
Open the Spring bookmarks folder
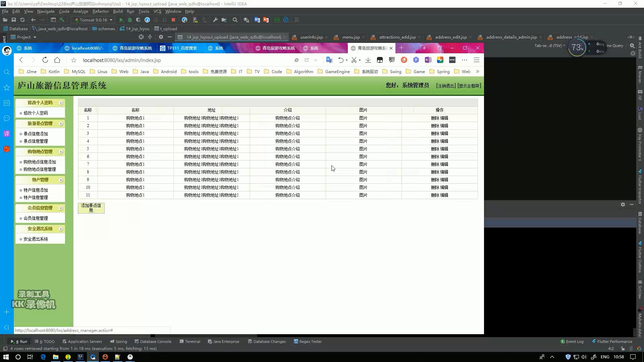point(440,71)
